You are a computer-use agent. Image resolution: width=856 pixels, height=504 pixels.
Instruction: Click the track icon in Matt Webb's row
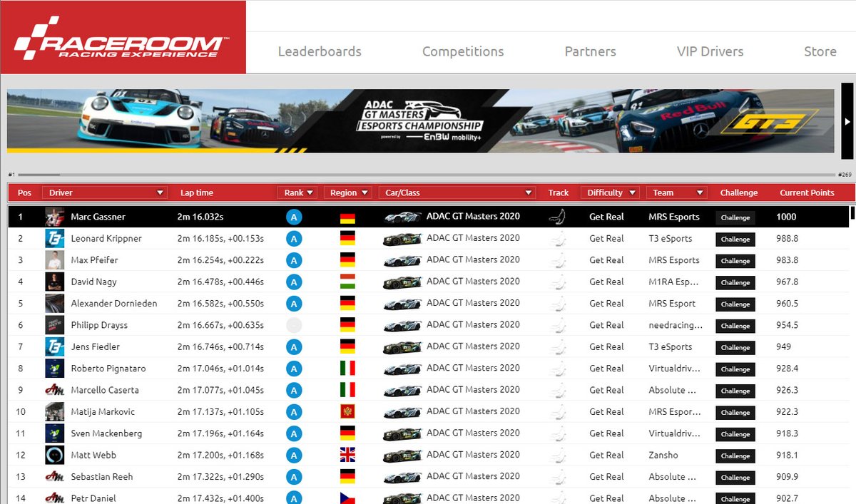(559, 456)
